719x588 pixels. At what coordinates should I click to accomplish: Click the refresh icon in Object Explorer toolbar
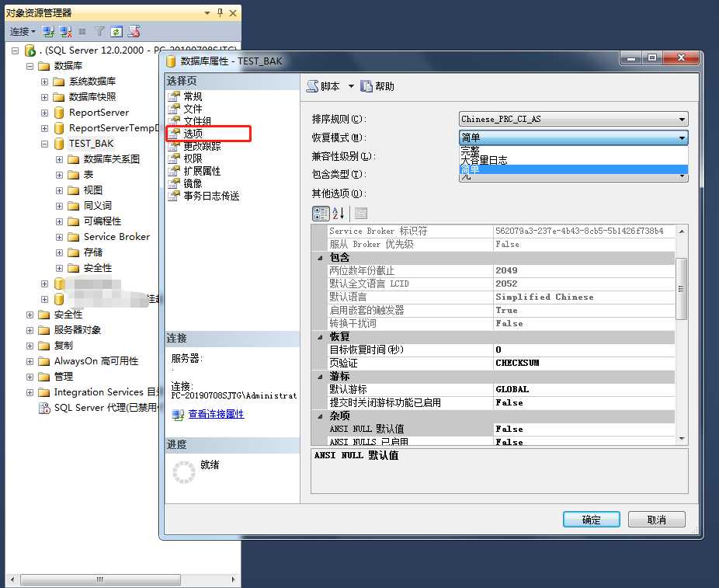(116, 32)
